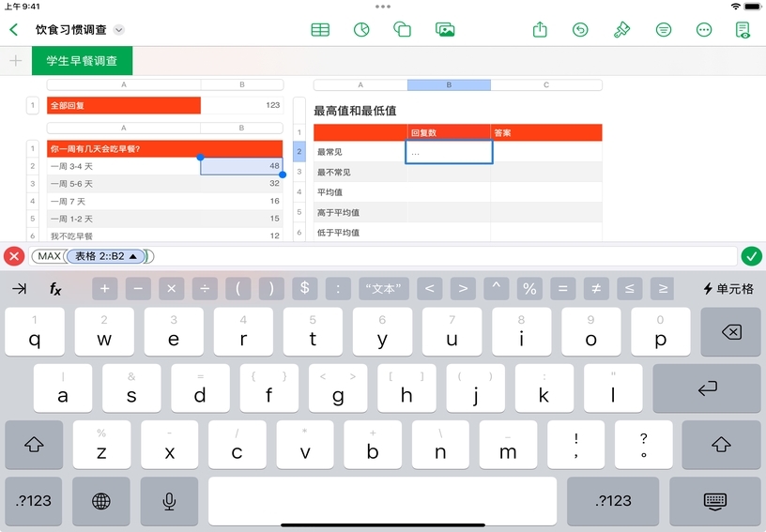This screenshot has width=766, height=532.
Task: Add a new sheet with plus button
Action: (x=15, y=61)
